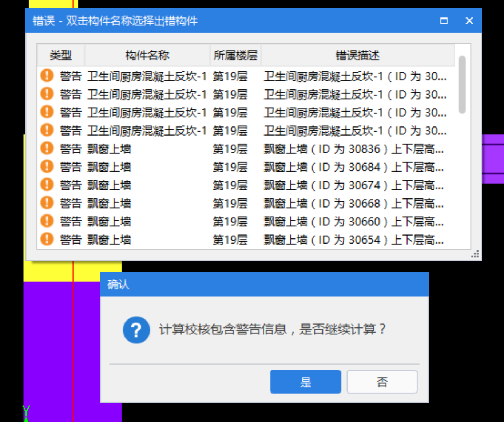Image resolution: width=504 pixels, height=422 pixels.
Task: Click warning icon of ID 30684 row
Action: click(x=47, y=166)
